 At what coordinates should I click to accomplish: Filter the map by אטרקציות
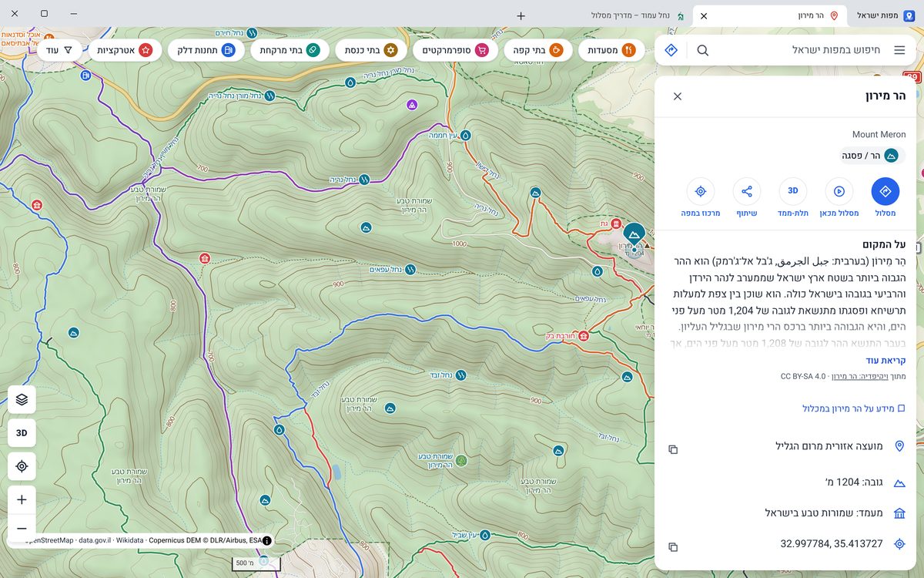(x=125, y=50)
